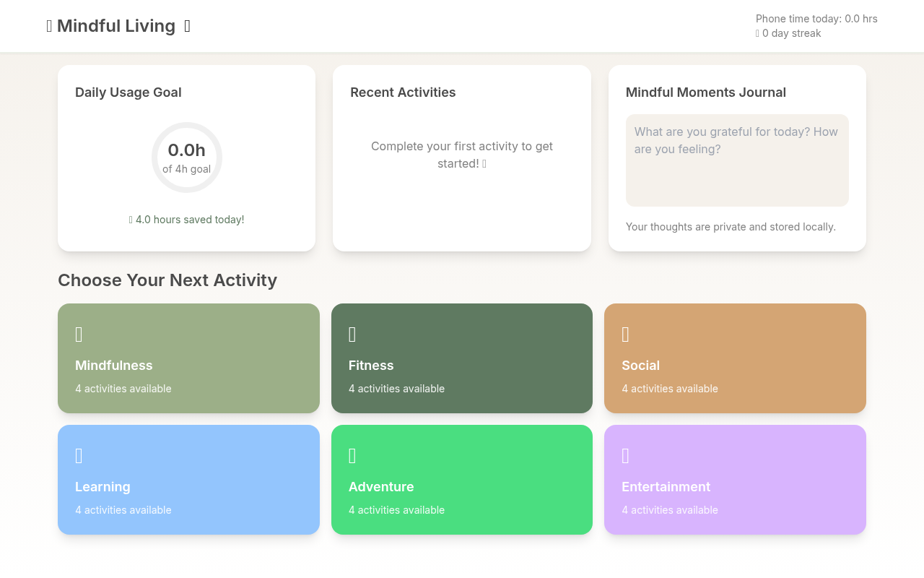Open the Mindfulness activities card
Image resolution: width=924 pixels, height=578 pixels.
point(188,358)
